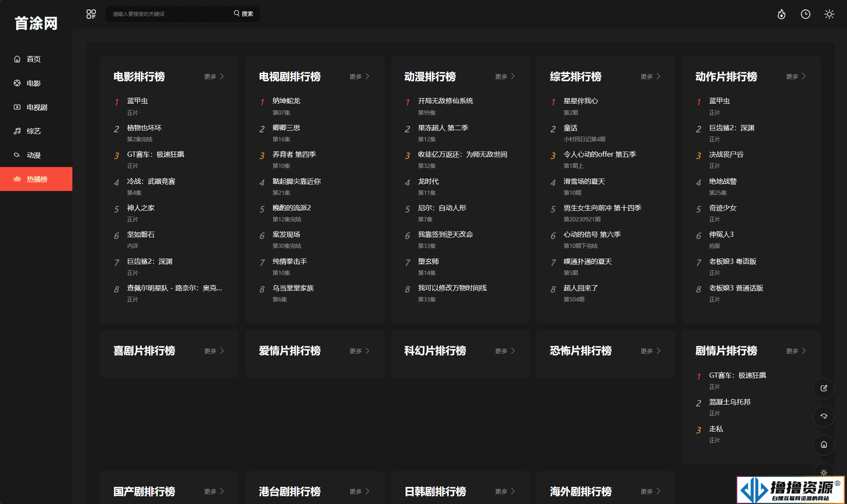Click the floating sun theme button

tap(823, 472)
